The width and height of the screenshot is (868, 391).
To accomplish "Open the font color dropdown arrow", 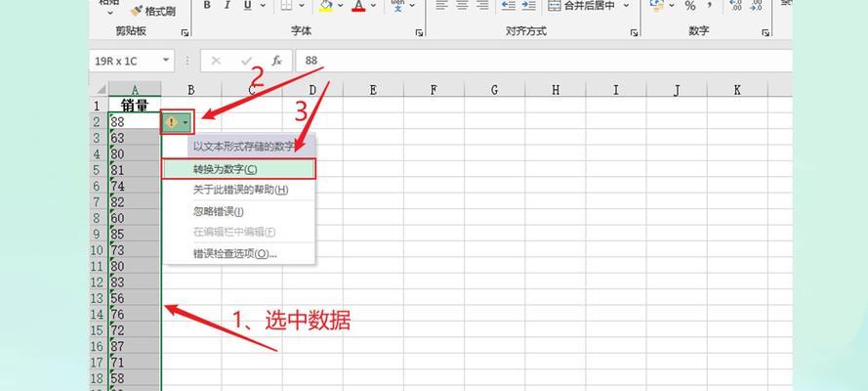I will click(x=374, y=6).
